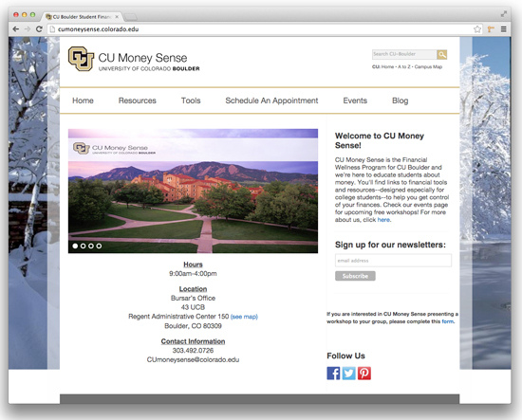Click the CU logo in header

point(81,59)
